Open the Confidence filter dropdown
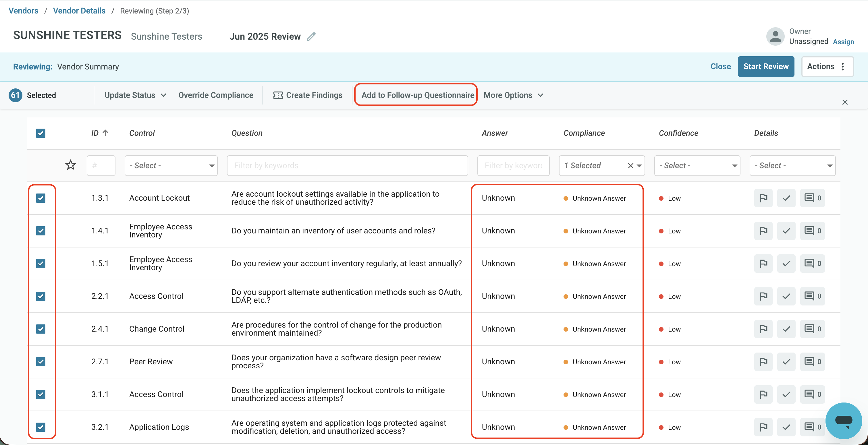 pos(697,165)
